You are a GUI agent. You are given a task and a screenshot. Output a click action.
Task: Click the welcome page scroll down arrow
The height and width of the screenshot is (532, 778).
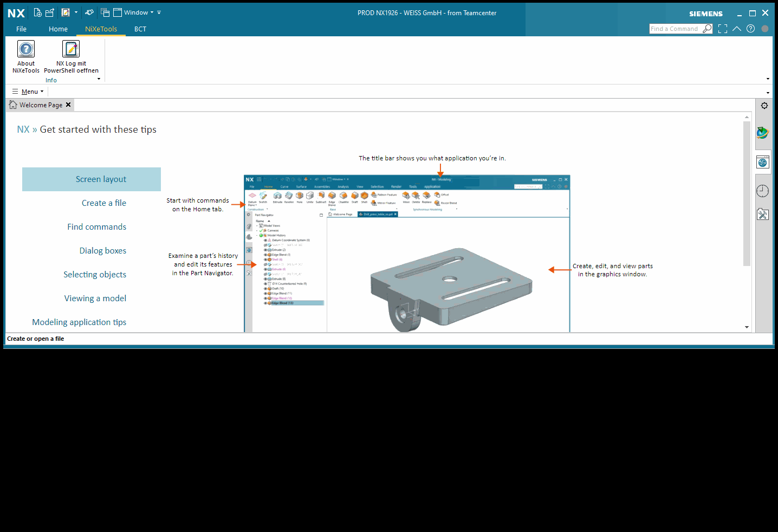747,327
